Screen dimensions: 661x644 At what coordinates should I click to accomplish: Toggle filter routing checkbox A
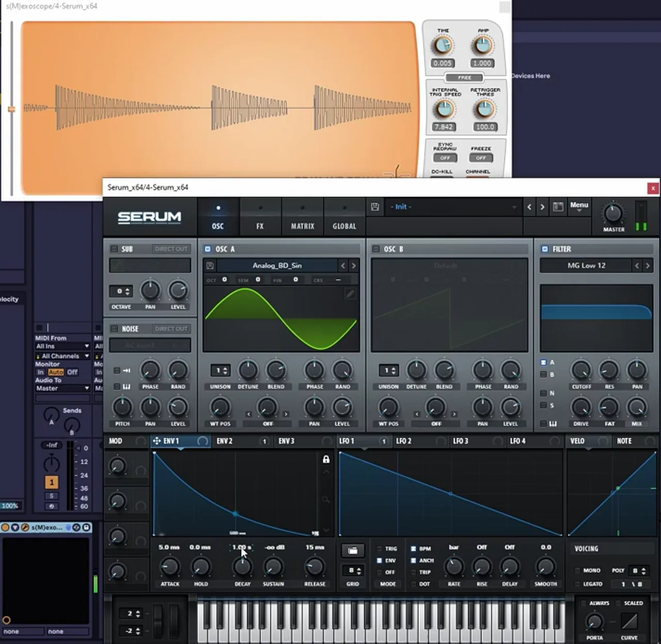tap(543, 363)
